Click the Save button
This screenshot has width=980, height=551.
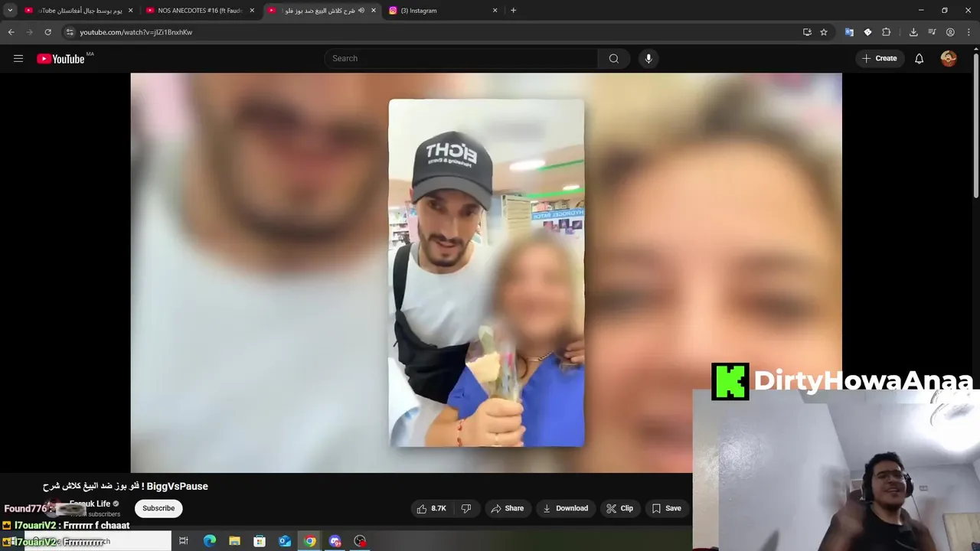[x=666, y=508]
